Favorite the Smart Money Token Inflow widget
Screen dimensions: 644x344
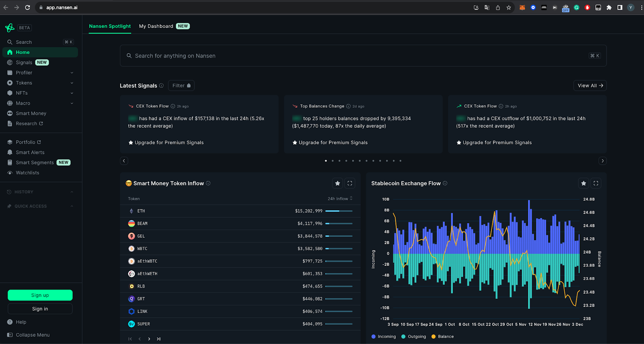(x=337, y=183)
